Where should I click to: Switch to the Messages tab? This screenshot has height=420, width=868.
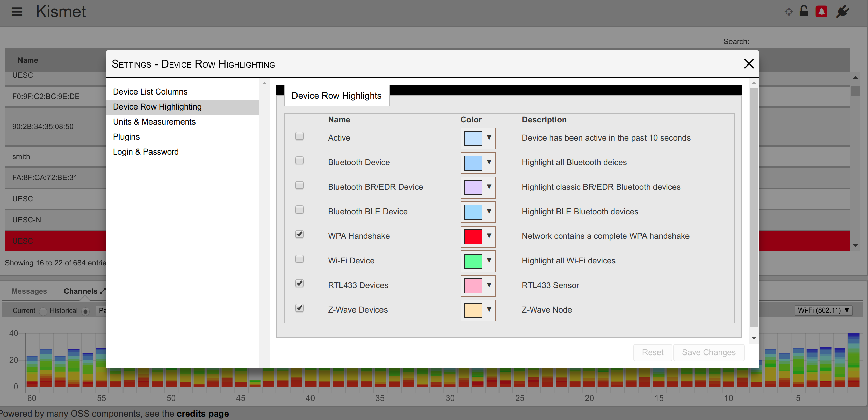(29, 291)
